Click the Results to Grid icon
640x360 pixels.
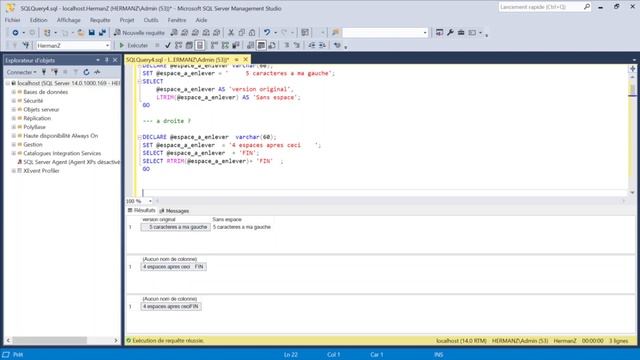pyautogui.click(x=261, y=45)
